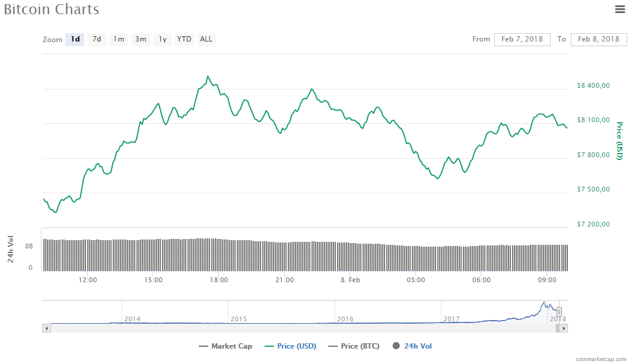This screenshot has height=364, width=629.
Task: Click the 12:00 time axis label
Action: point(87,280)
